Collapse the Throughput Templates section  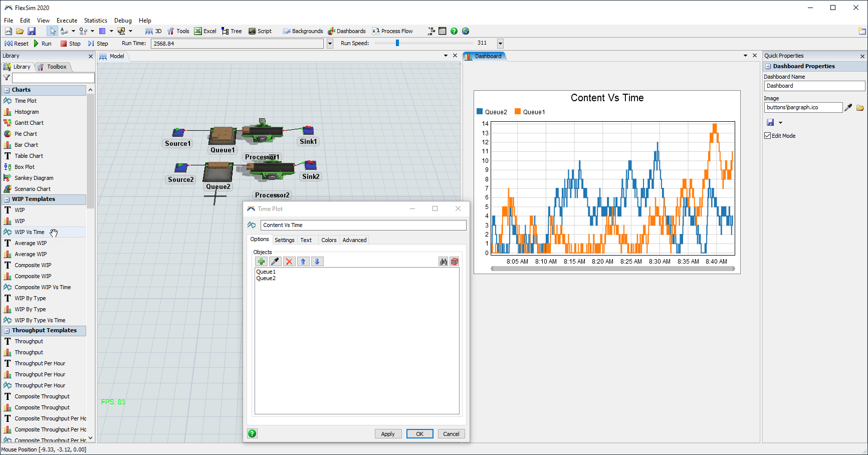tap(7, 331)
